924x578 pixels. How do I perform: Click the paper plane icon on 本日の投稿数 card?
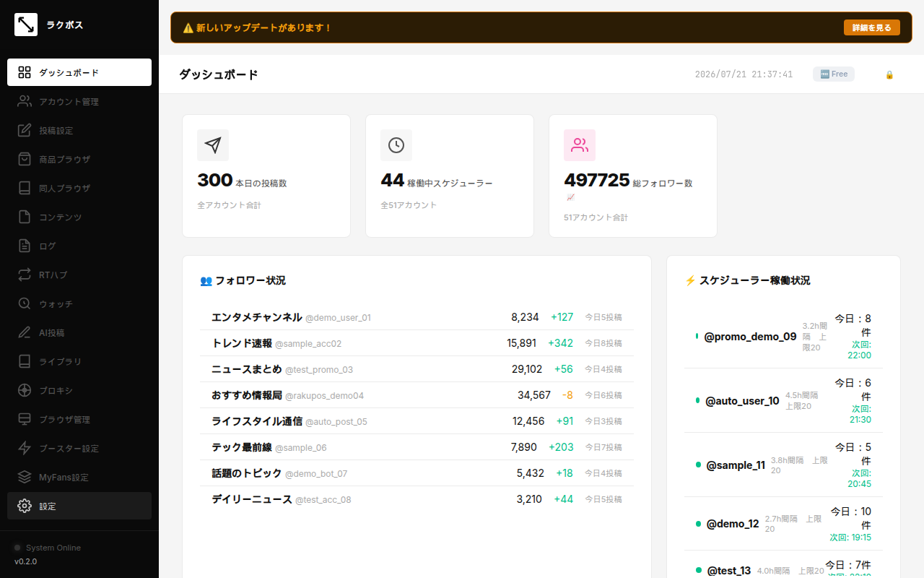213,145
